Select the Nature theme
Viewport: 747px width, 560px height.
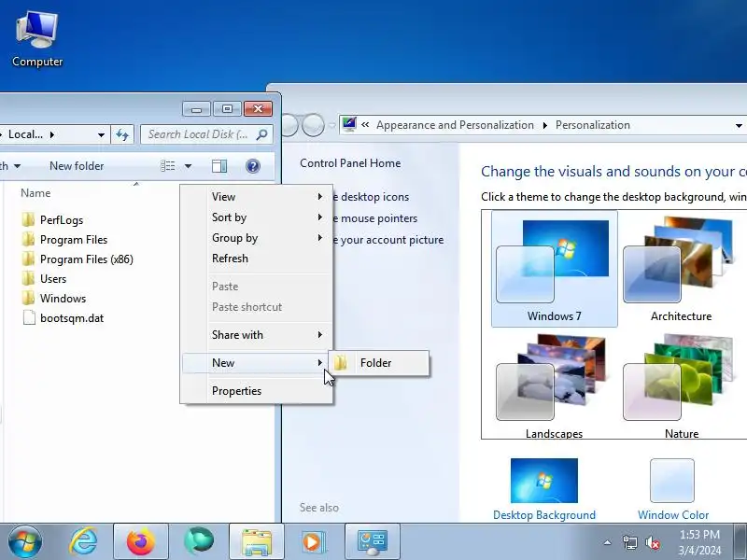(682, 385)
